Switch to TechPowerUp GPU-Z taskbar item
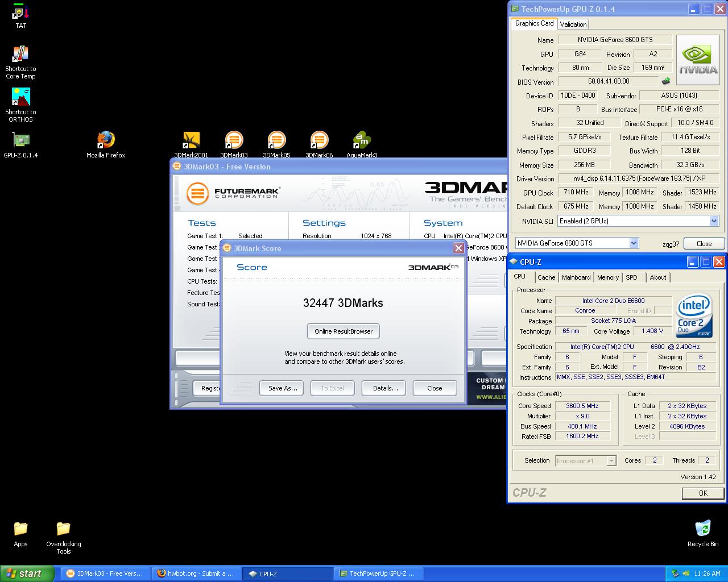 point(379,573)
